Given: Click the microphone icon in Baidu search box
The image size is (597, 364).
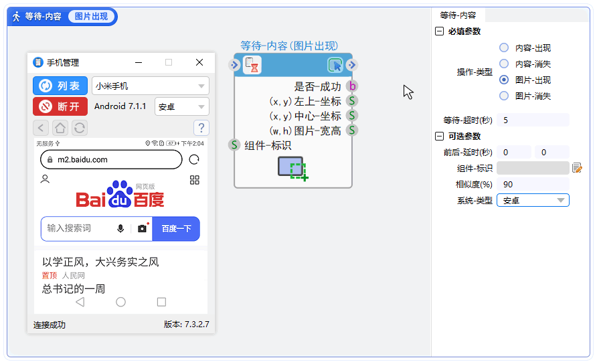Looking at the screenshot, I should tap(120, 228).
